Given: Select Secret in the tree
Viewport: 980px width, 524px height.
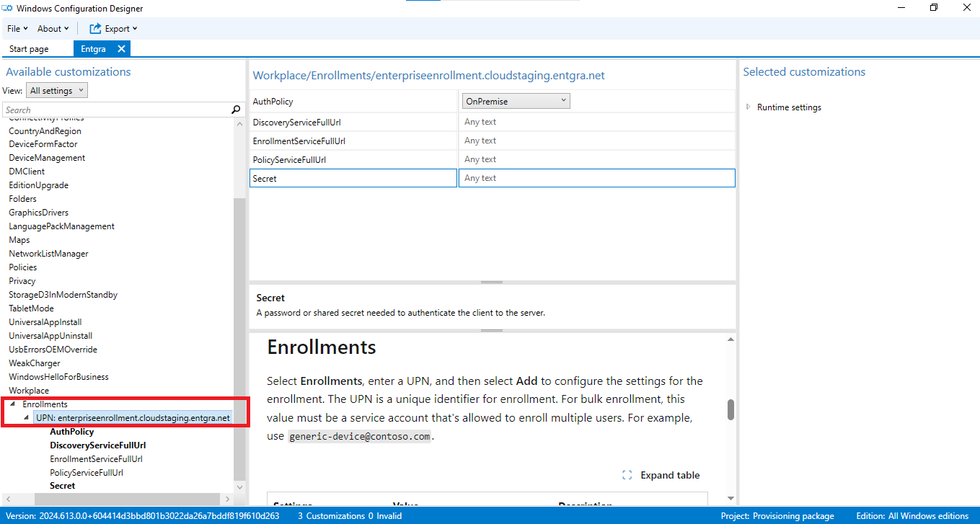Looking at the screenshot, I should coord(62,486).
